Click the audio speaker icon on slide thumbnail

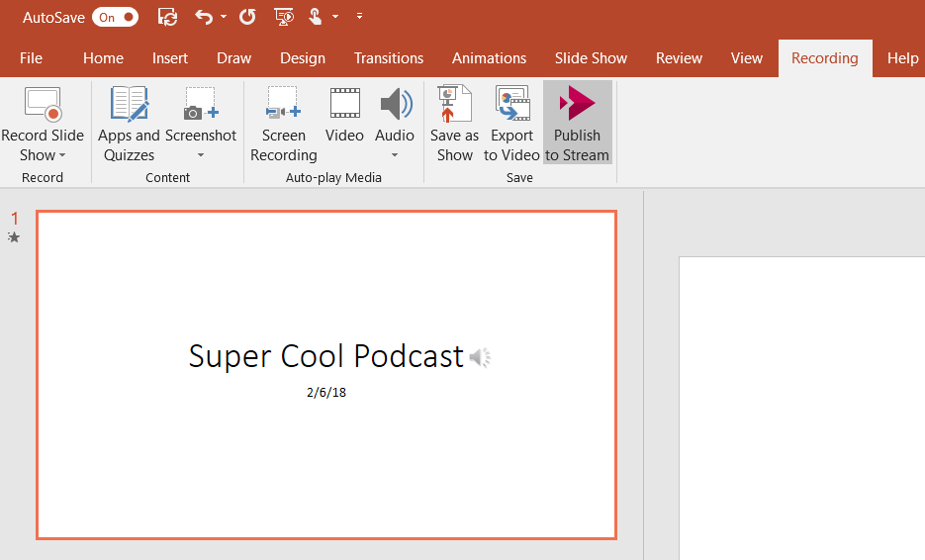[x=480, y=357]
